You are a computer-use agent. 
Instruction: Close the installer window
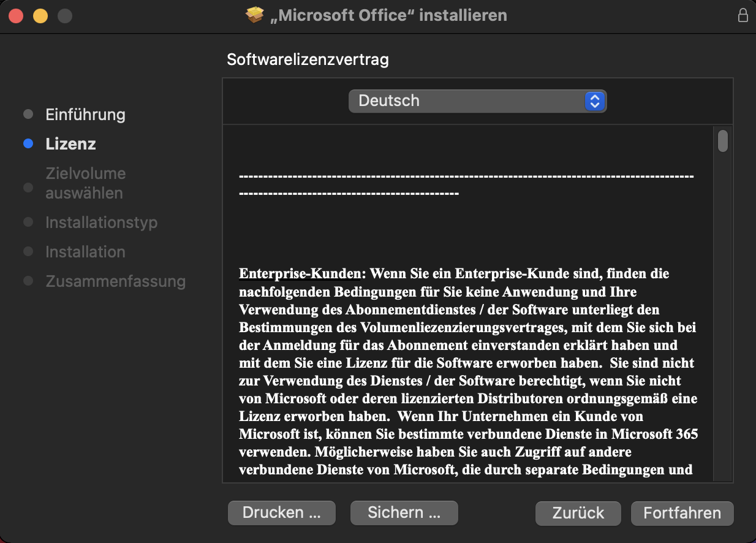pos(16,16)
